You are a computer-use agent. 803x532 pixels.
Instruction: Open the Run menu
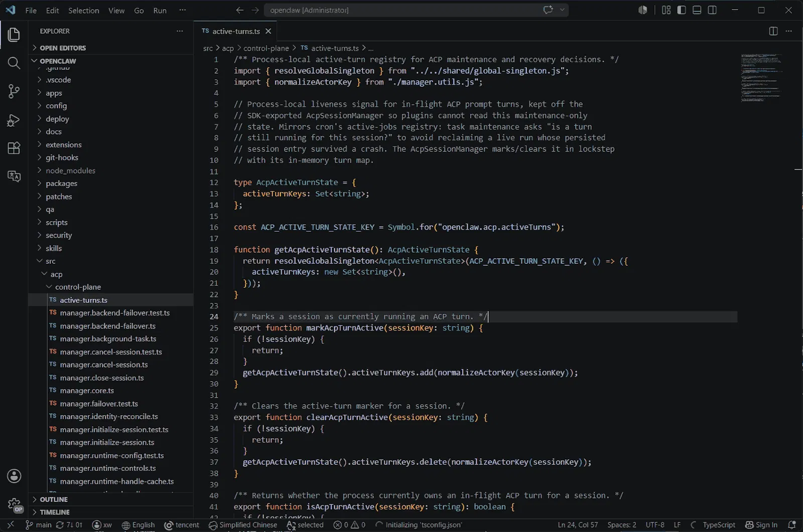tap(160, 11)
